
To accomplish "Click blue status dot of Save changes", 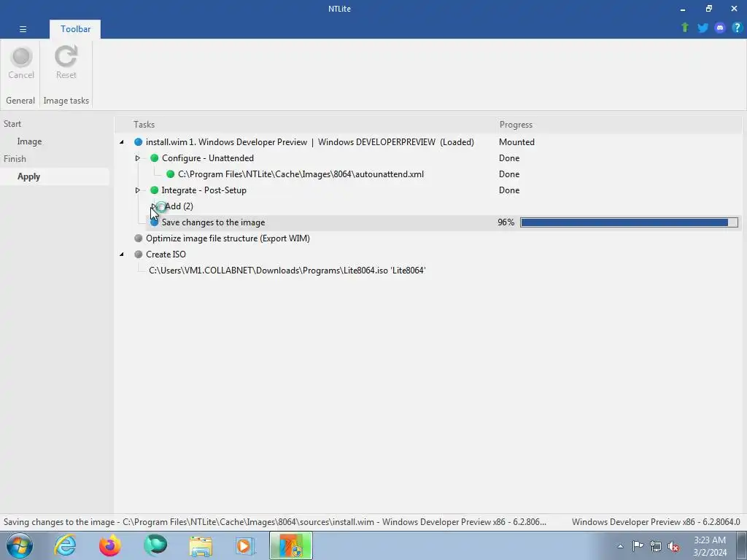I will coord(154,222).
